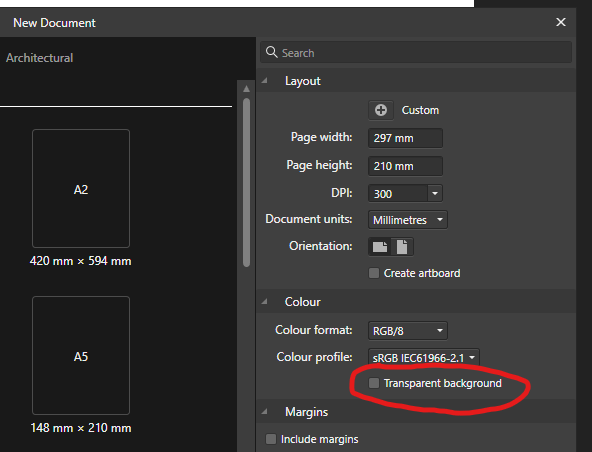This screenshot has height=452, width=592.
Task: Select landscape orientation icon
Action: click(380, 247)
